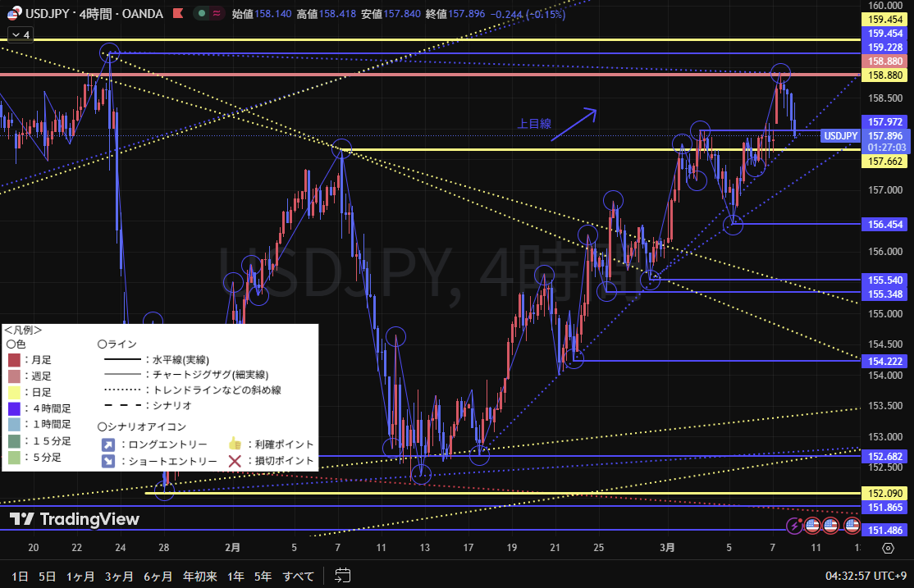Expand the collapsed indicators legend showing 4
Image resolution: width=914 pixels, height=588 pixels.
[x=19, y=34]
